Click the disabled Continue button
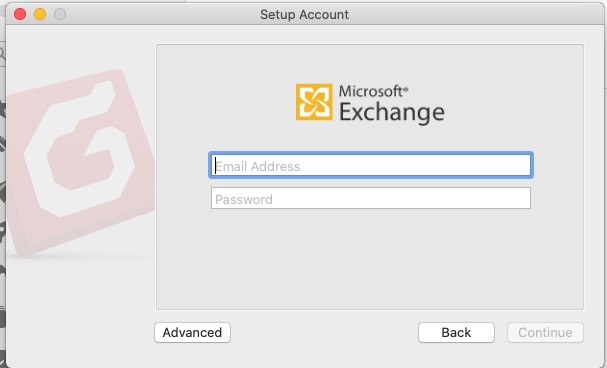The height and width of the screenshot is (368, 607). (x=545, y=332)
